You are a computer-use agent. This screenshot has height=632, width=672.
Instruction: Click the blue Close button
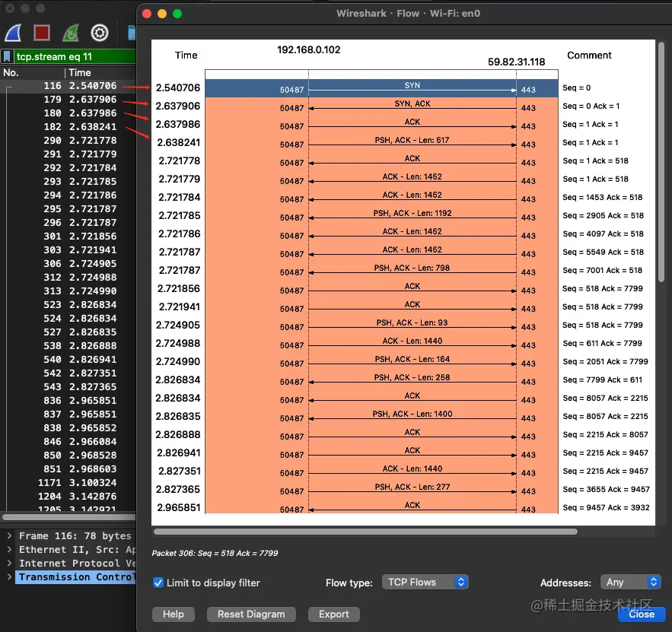pos(642,615)
